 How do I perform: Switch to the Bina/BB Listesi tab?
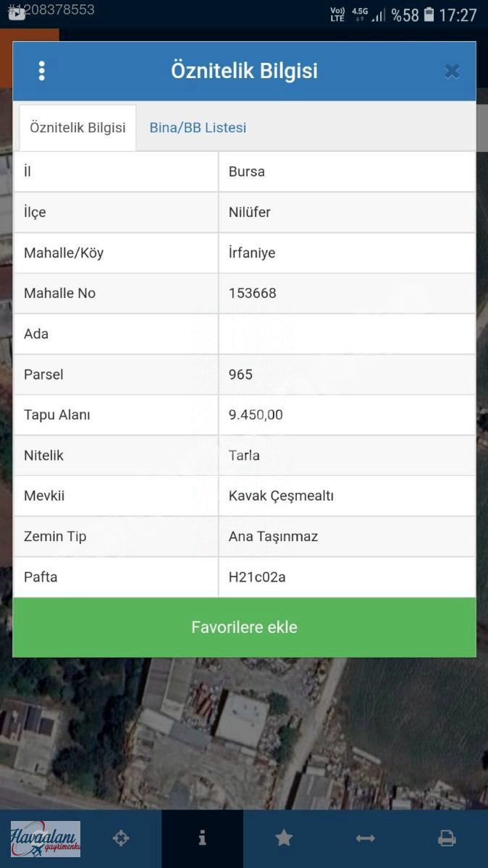[198, 128]
